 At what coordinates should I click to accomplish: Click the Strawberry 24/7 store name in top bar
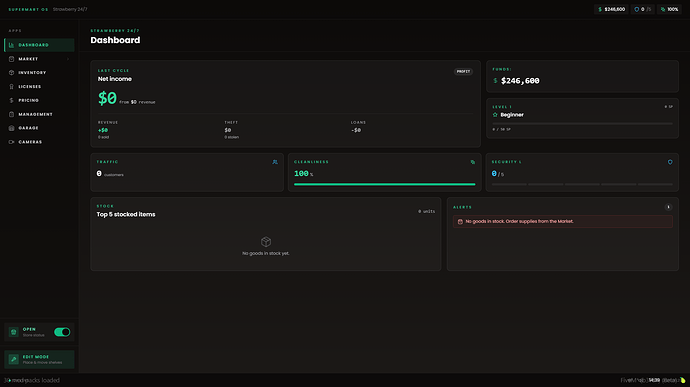(70, 9)
